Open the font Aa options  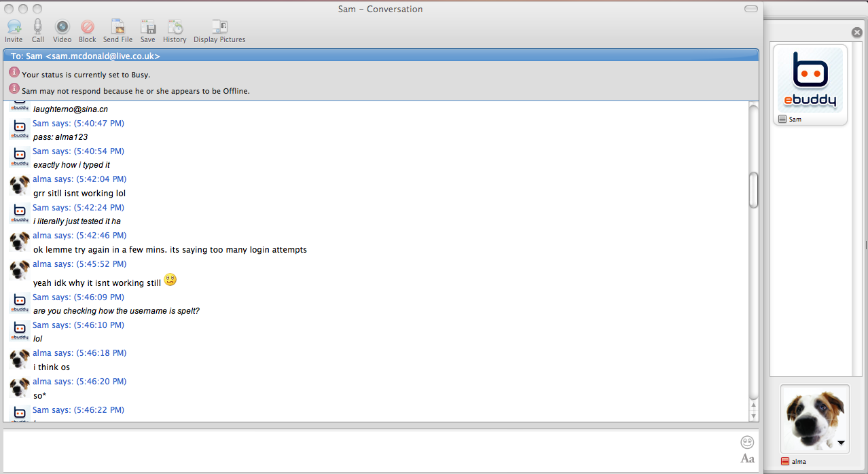coord(747,458)
